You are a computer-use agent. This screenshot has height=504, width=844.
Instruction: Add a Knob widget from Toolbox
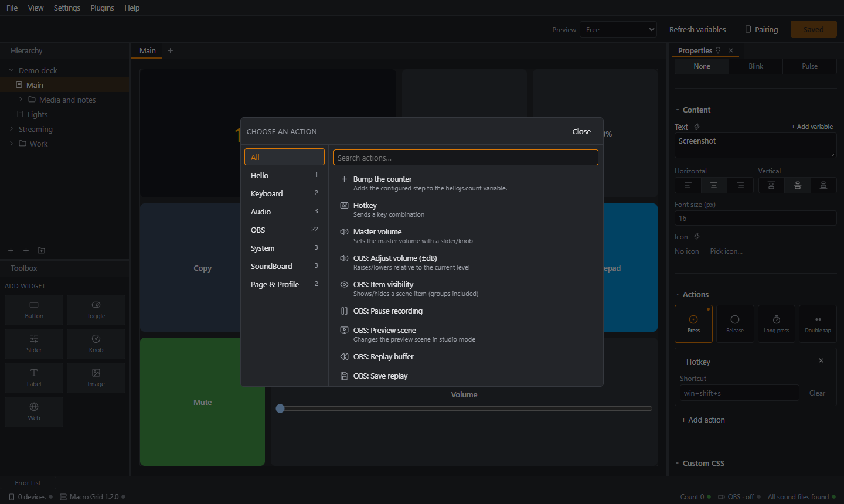click(x=96, y=344)
